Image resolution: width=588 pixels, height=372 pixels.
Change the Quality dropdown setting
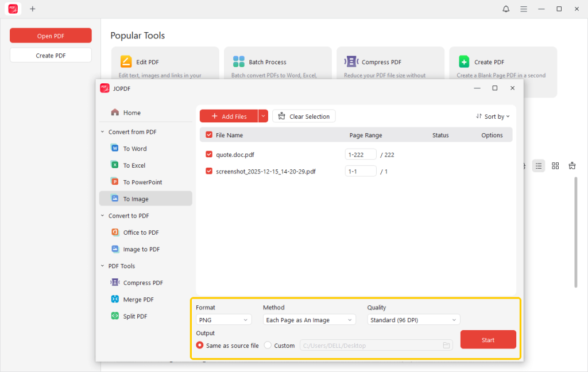413,319
